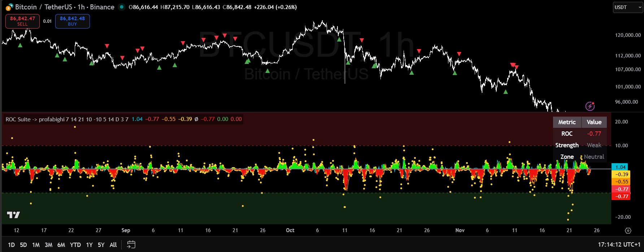Click the -0.55 orange scale label
The height and width of the screenshot is (252, 644).
tap(621, 182)
